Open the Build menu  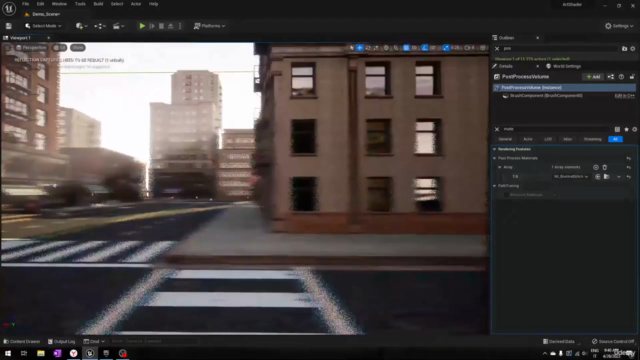tap(98, 4)
